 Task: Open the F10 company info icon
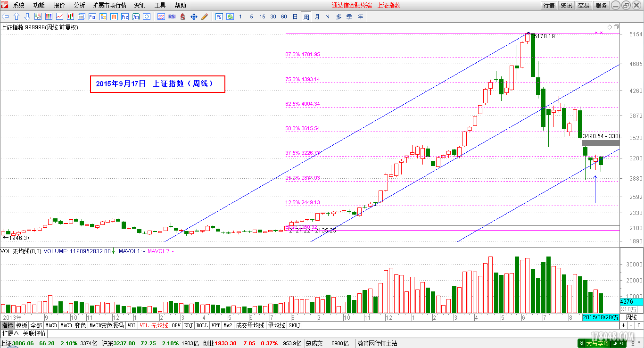tap(92, 17)
